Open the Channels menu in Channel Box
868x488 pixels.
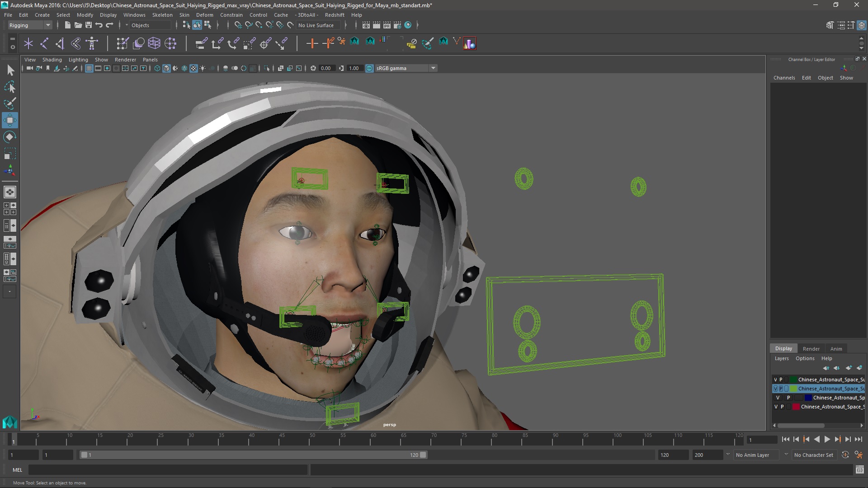[x=784, y=78]
